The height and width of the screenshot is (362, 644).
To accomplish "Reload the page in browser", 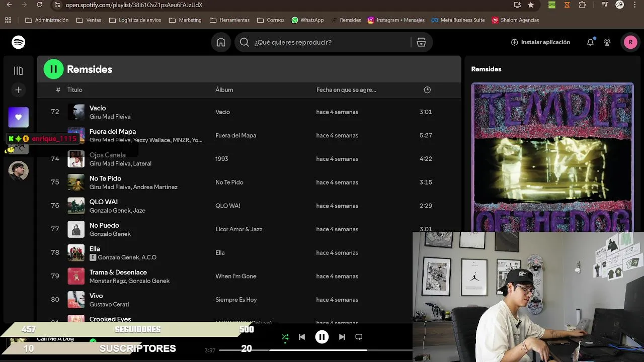I will [x=40, y=5].
